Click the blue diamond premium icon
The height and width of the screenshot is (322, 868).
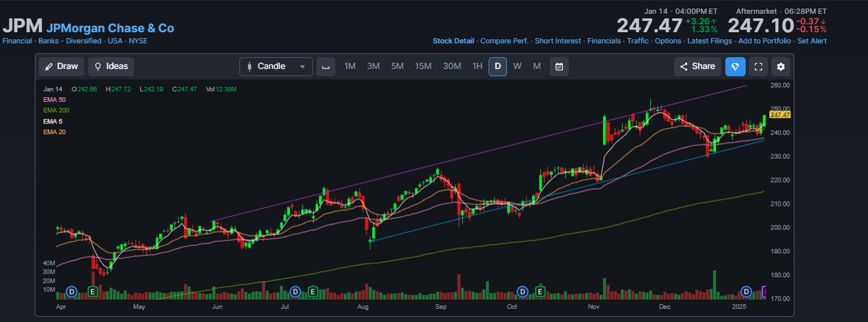(x=735, y=66)
